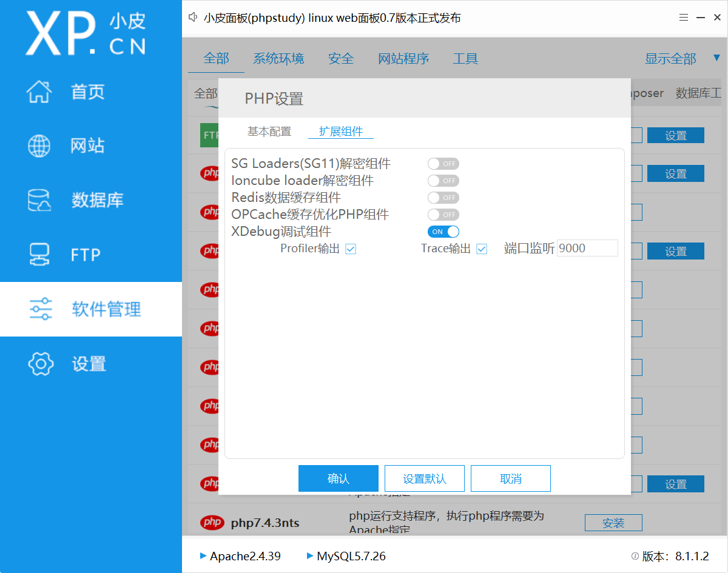Select 软件管理 in the sidebar
Image resolution: width=728 pixels, height=573 pixels.
[106, 309]
